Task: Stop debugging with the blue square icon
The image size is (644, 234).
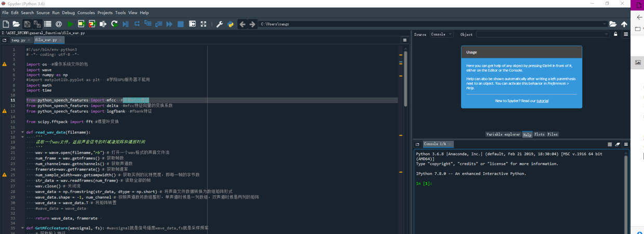Action: pyautogui.click(x=181, y=24)
